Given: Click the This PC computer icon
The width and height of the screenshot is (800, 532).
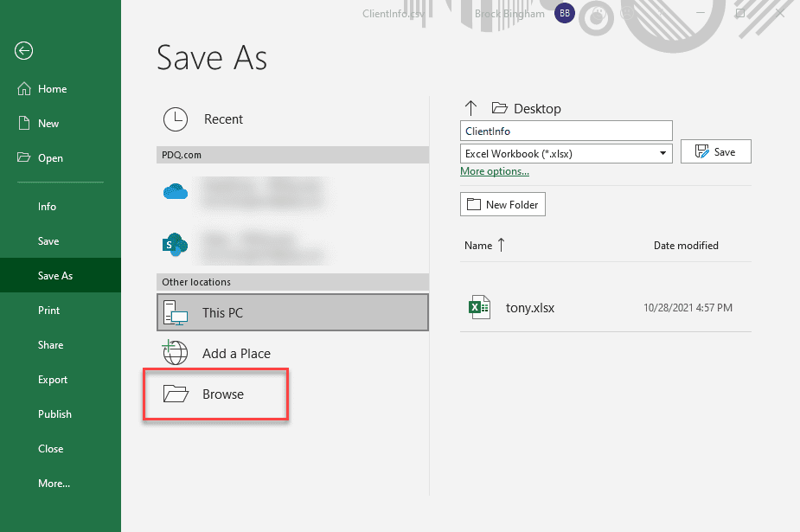Looking at the screenshot, I should pyautogui.click(x=176, y=312).
